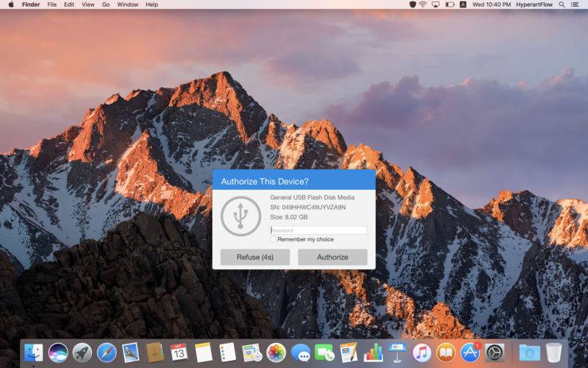
Task: Focus the Password input field
Action: tap(319, 230)
